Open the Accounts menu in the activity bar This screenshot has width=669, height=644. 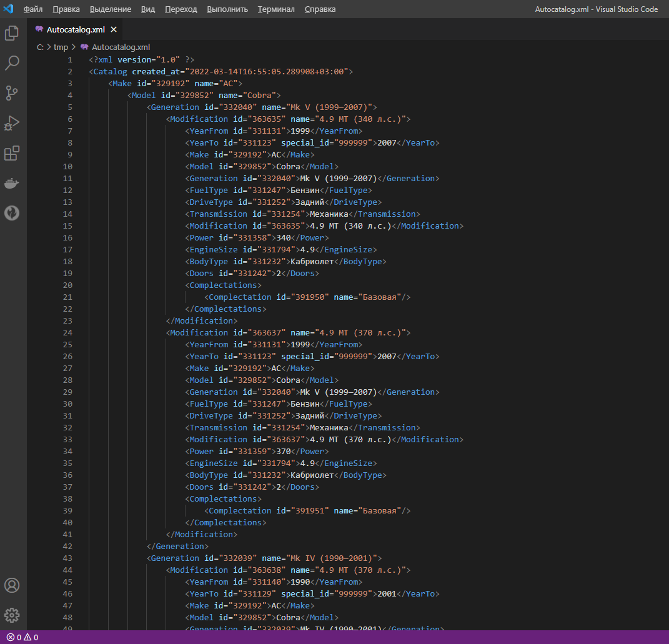(11, 585)
